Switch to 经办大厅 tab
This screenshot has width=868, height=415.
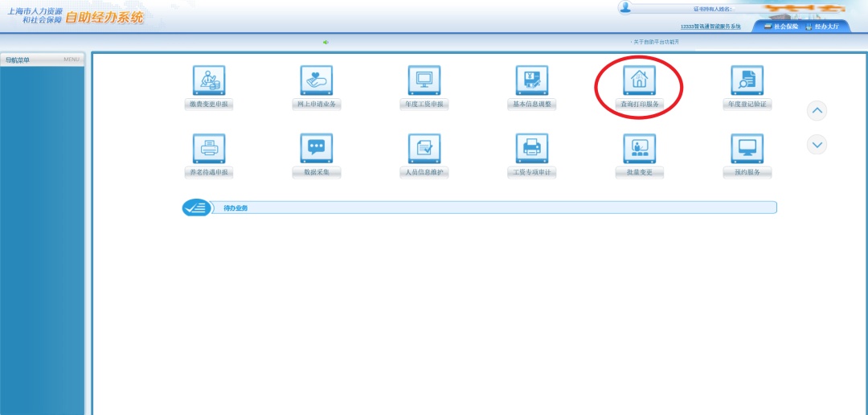[x=822, y=27]
